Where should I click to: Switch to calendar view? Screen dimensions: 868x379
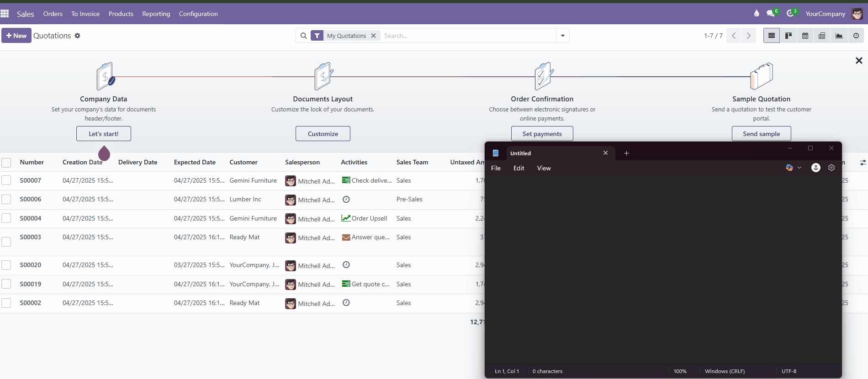tap(805, 36)
